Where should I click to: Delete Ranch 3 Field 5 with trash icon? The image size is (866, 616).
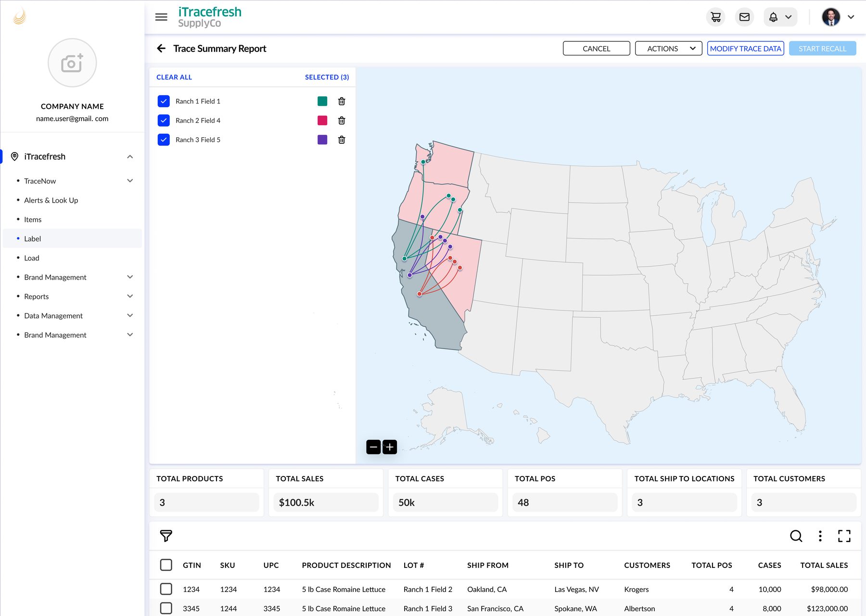(x=342, y=140)
